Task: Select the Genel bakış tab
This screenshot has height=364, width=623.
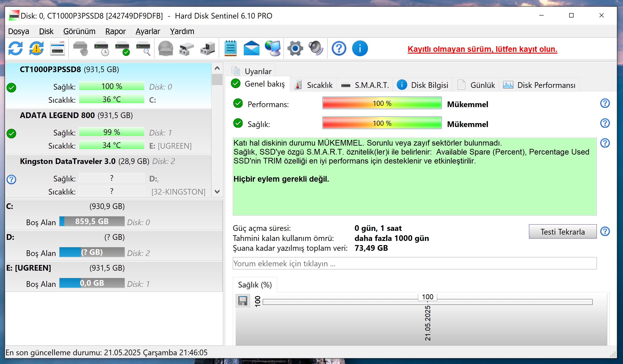Action: click(258, 84)
